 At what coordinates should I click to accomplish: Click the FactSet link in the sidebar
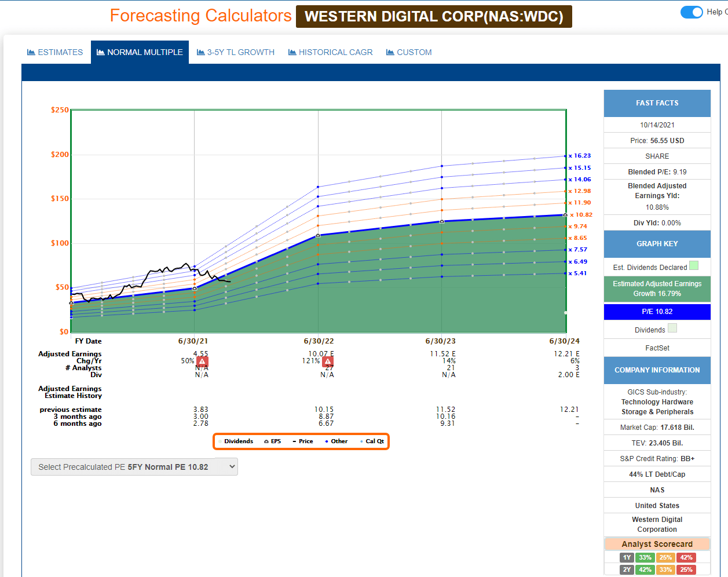[657, 347]
